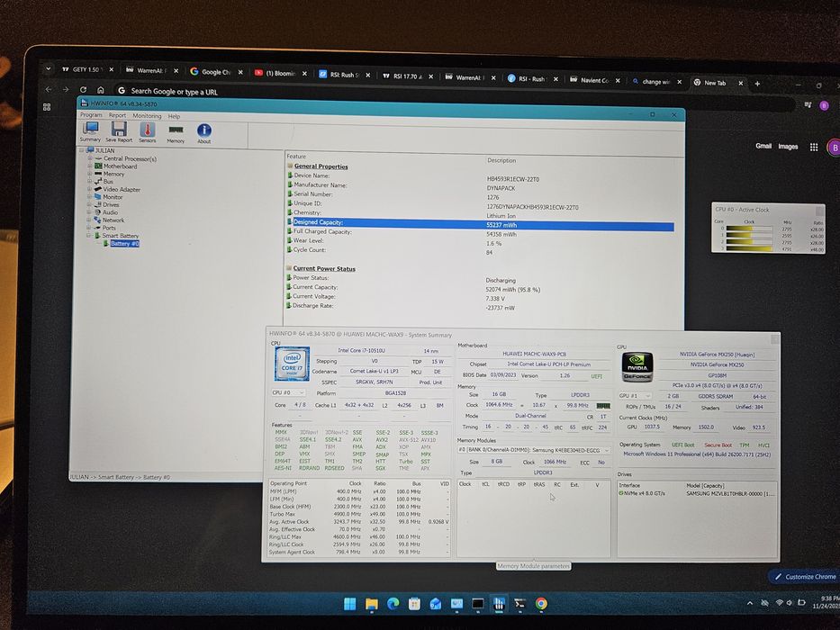Click the Intel Core i7 logo in System Summary
The image size is (840, 630).
[292, 364]
